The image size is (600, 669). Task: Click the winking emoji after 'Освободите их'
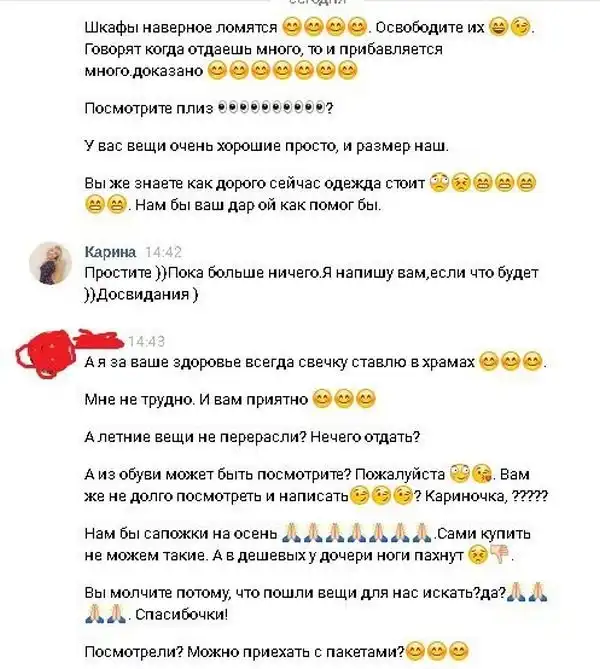[x=520, y=27]
